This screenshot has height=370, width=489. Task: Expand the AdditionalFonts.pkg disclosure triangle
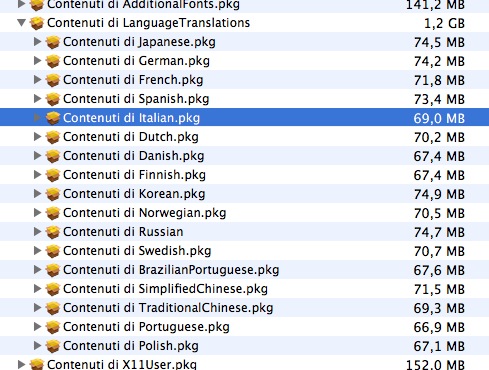click(x=22, y=4)
